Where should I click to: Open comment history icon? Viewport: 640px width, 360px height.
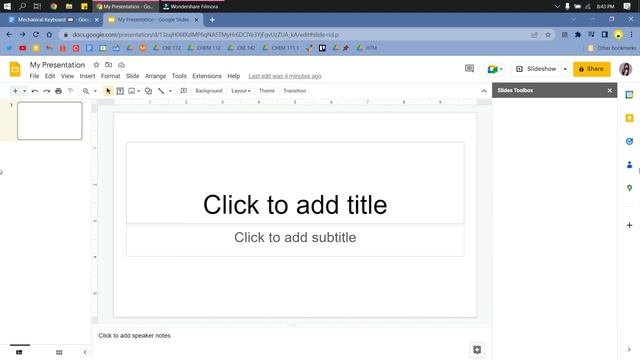tap(469, 69)
